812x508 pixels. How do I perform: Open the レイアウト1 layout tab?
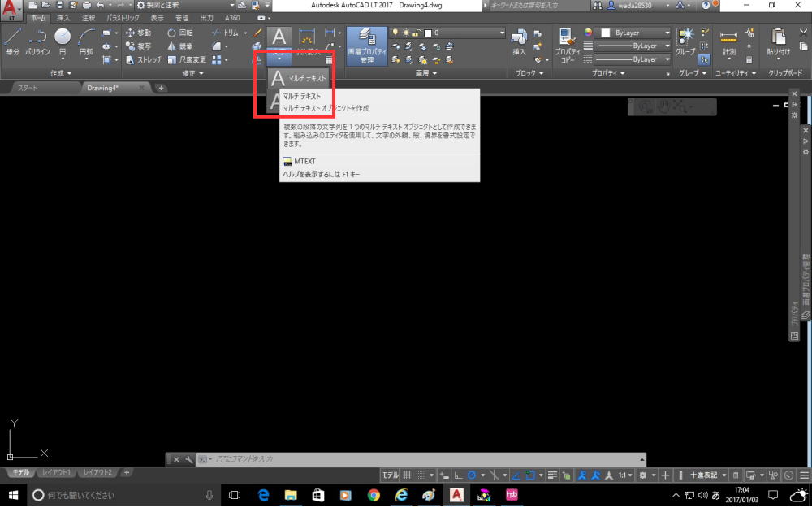pos(55,473)
